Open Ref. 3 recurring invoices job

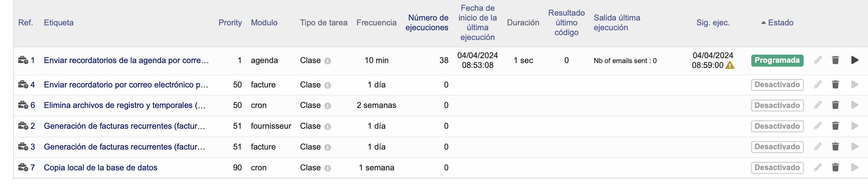tap(124, 147)
